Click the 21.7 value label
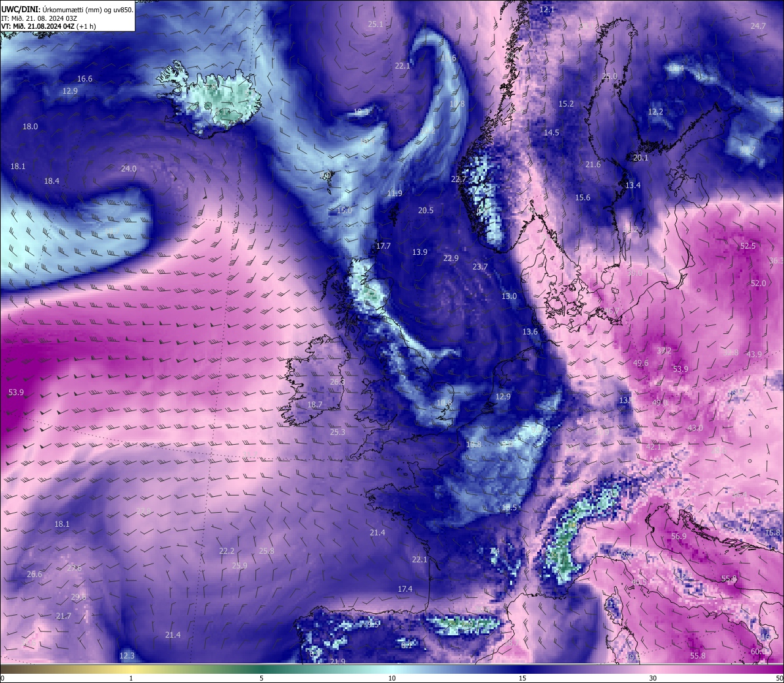Viewport: 784px width, 683px height. click(64, 616)
